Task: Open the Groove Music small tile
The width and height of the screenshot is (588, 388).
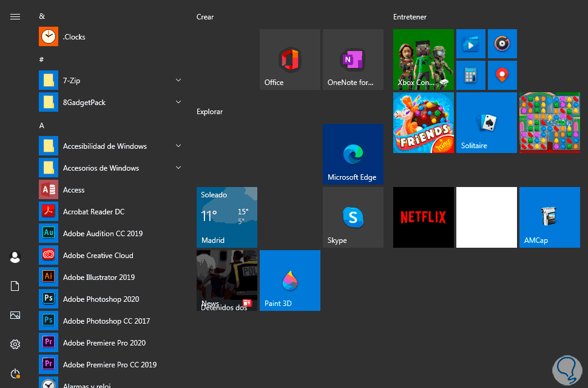Action: coord(502,44)
